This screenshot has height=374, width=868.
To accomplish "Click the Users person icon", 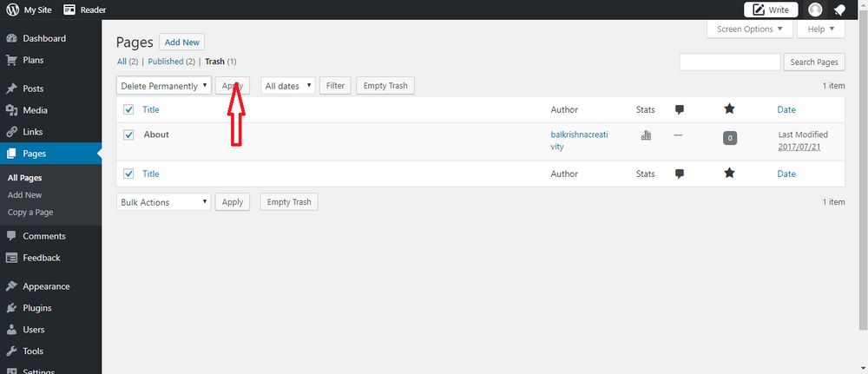I will coord(11,330).
